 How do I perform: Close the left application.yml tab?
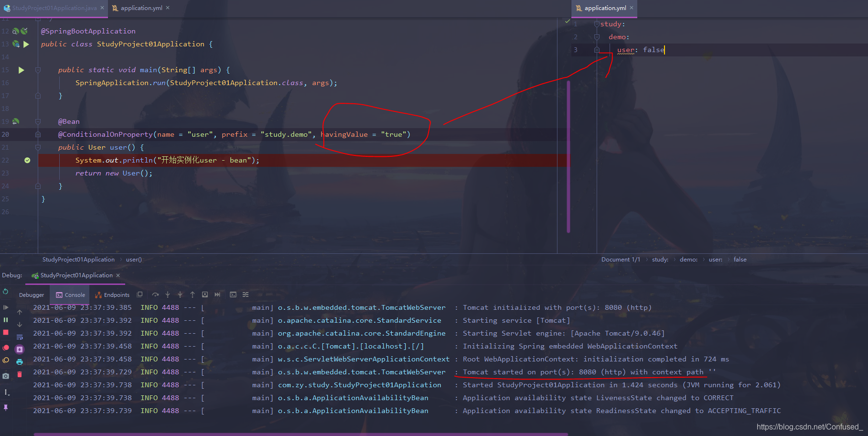pos(168,8)
